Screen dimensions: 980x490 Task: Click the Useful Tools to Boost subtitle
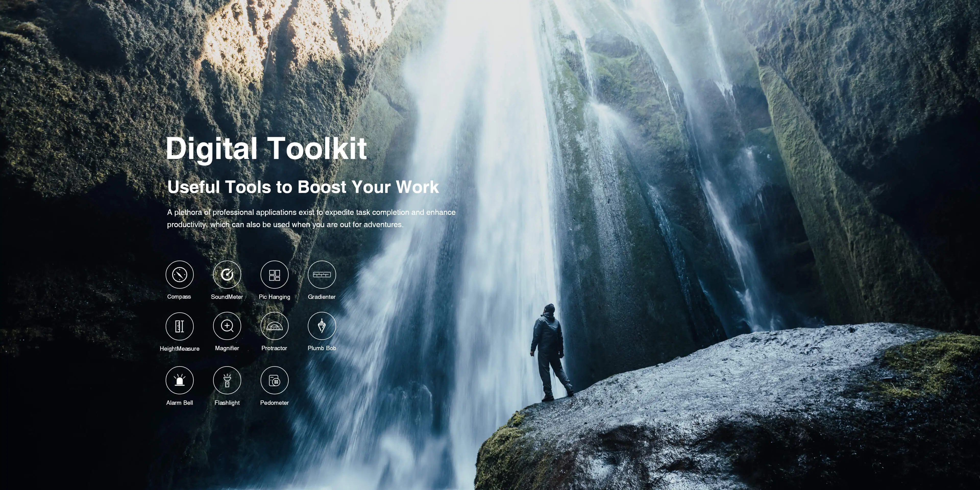[303, 187]
